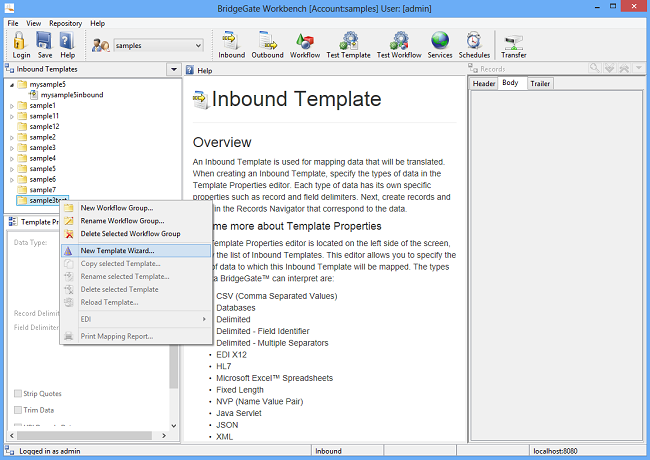Click the Logged in as admin status text
650x460 pixels.
click(50, 451)
